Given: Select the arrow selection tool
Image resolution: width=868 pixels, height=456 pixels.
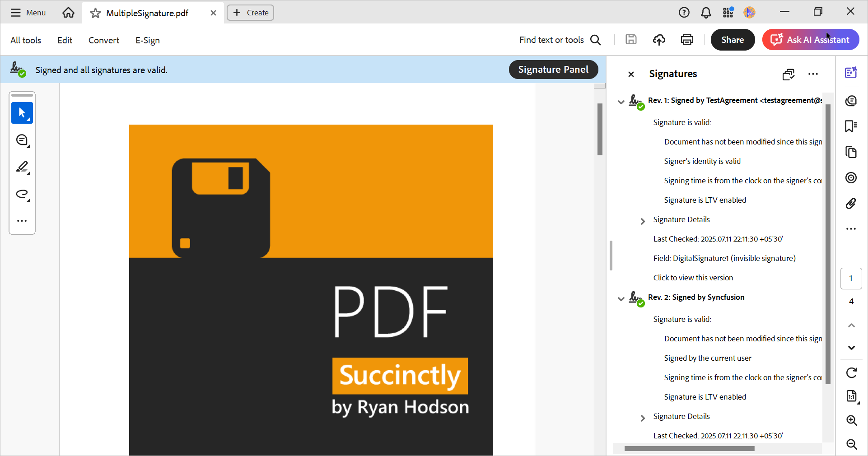Looking at the screenshot, I should [x=22, y=113].
